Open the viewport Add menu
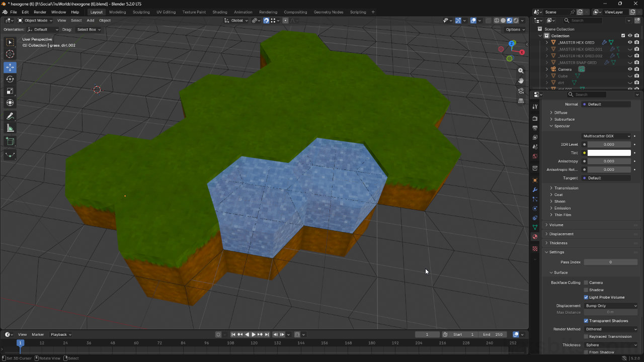644x362 pixels. click(91, 21)
